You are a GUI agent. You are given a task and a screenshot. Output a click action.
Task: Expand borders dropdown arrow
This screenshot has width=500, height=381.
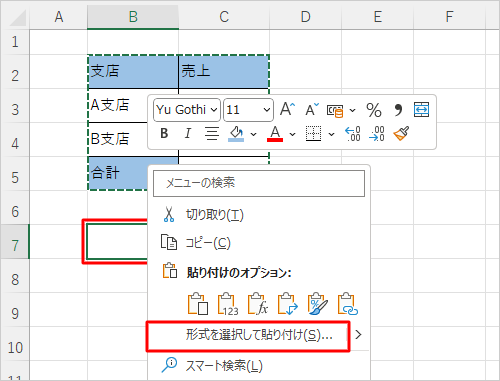[x=331, y=134]
